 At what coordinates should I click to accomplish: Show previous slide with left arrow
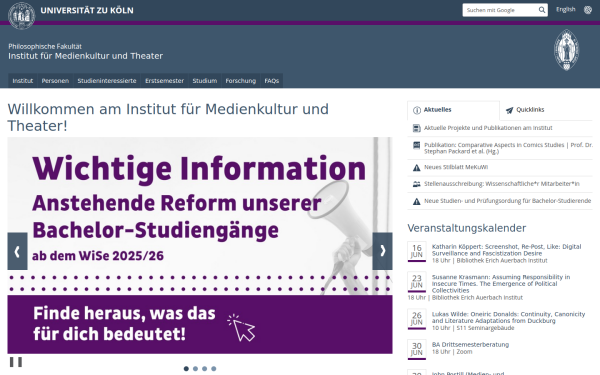click(17, 251)
